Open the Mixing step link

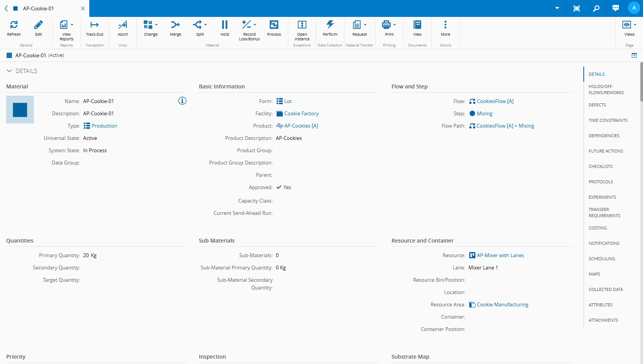(x=484, y=113)
